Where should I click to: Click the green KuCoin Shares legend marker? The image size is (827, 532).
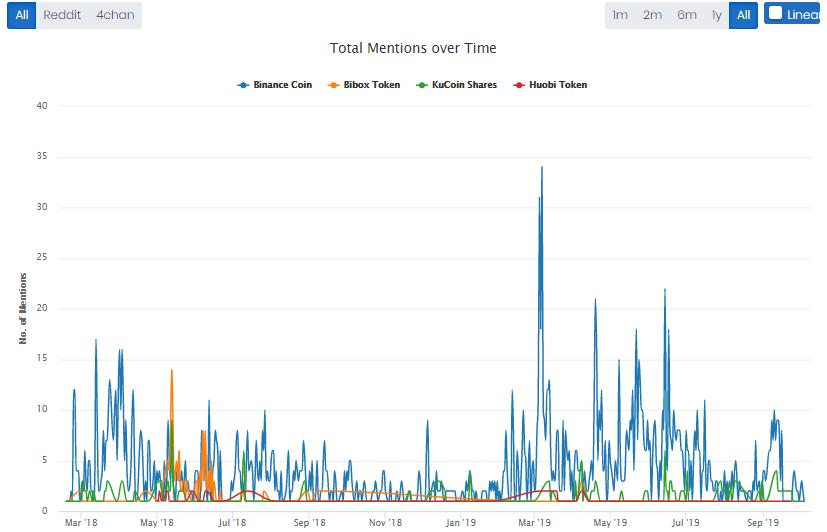(x=421, y=85)
